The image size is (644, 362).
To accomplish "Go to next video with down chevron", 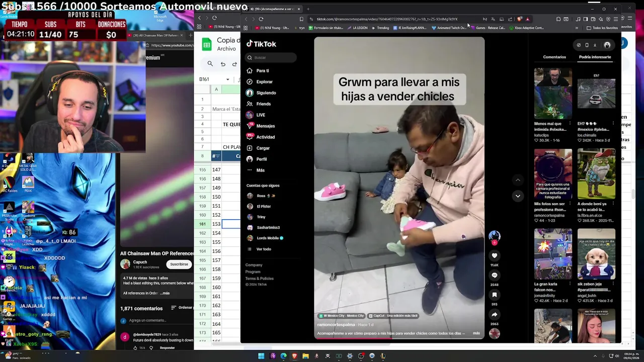I will (518, 196).
